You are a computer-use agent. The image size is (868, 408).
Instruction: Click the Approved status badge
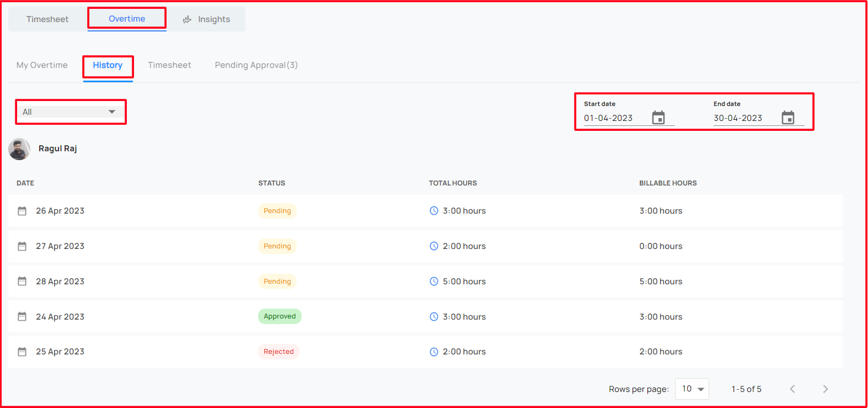click(280, 316)
